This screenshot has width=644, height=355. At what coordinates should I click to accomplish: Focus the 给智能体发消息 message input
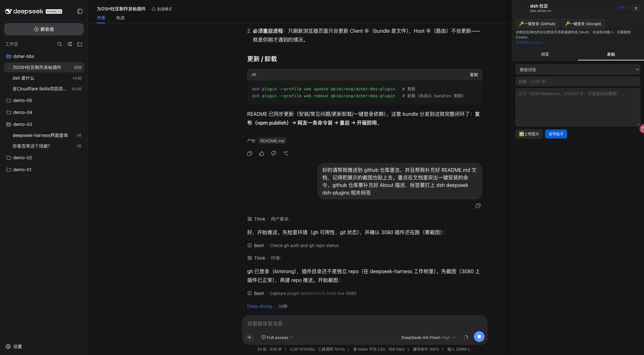[x=364, y=324]
